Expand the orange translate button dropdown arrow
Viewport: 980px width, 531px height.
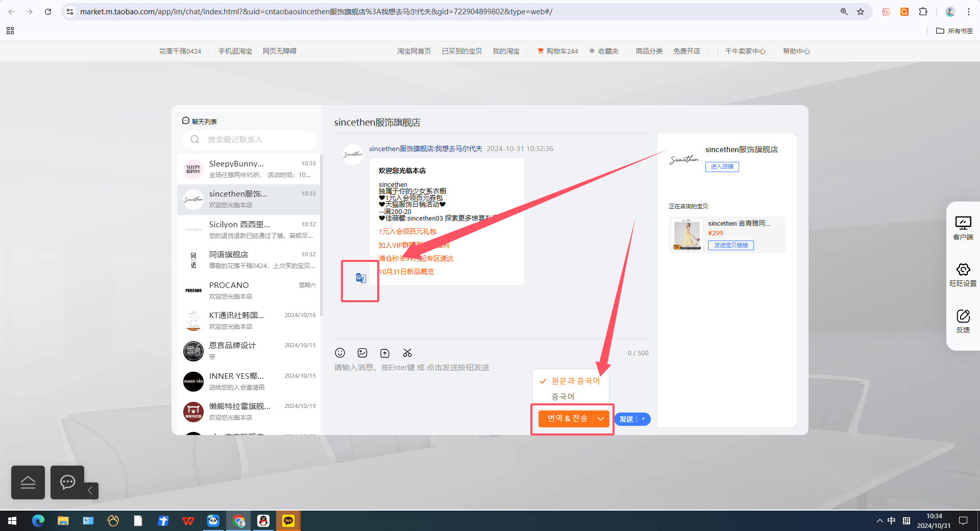click(601, 419)
